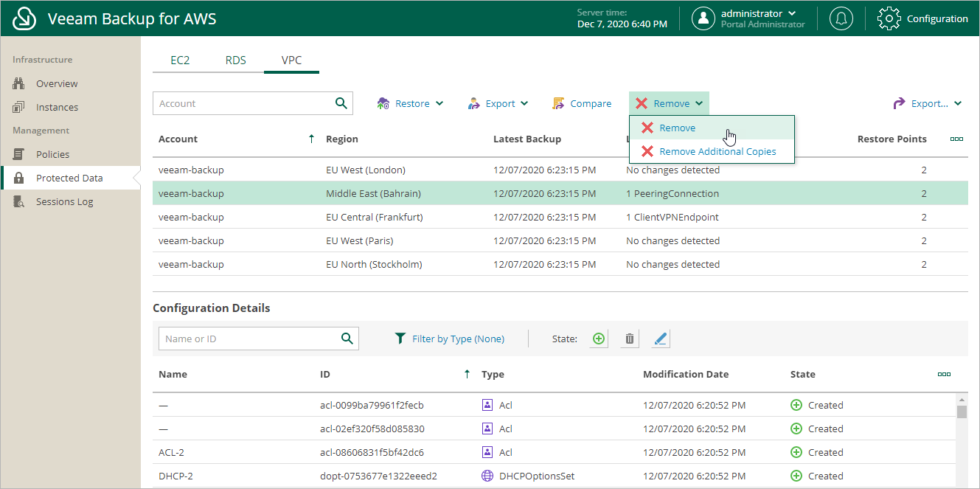This screenshot has height=489, width=980.
Task: Click the Name column header in details
Action: pyautogui.click(x=173, y=374)
